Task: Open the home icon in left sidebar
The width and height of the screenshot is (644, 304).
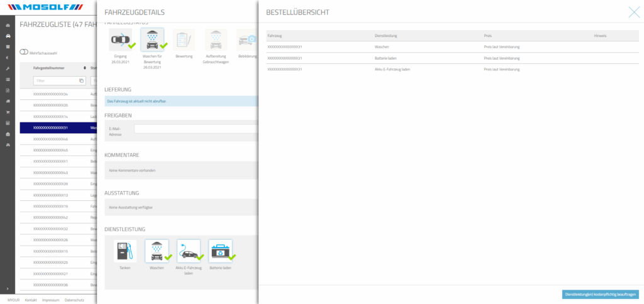Action: tap(8, 26)
